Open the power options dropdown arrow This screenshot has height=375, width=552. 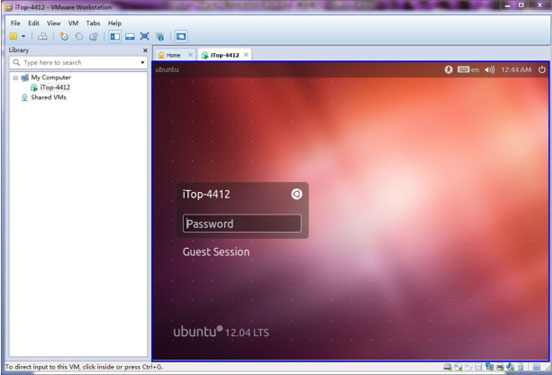pos(24,36)
